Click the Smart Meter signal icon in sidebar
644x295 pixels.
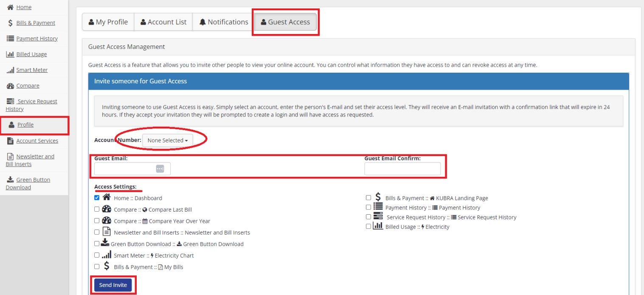coord(9,70)
